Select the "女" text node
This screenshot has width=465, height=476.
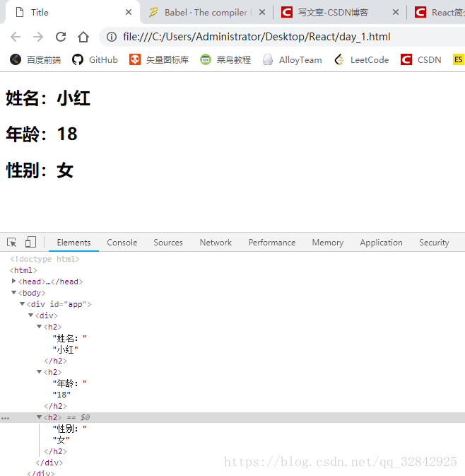[x=61, y=440]
